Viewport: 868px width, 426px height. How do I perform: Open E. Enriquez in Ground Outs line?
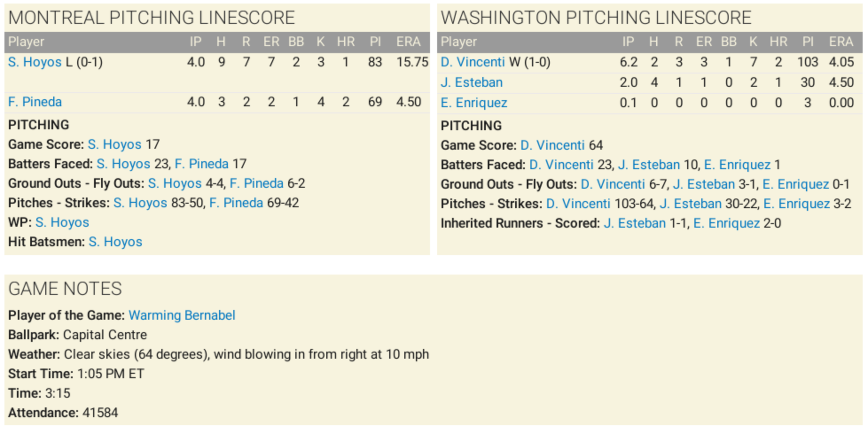click(x=795, y=184)
